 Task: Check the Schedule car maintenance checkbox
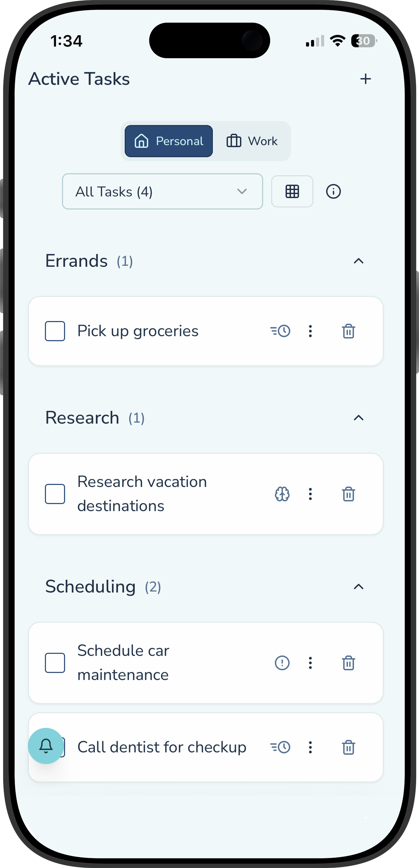(55, 663)
